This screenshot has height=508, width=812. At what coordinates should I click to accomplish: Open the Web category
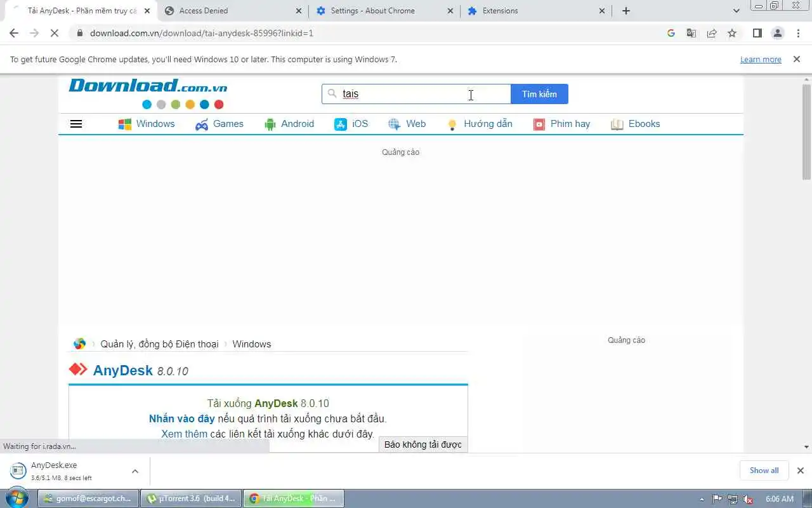407,124
